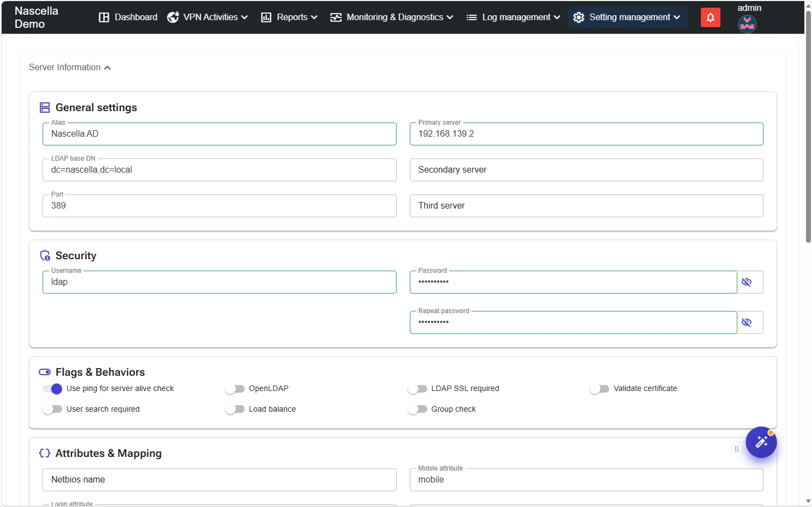Click the Log management list icon

[471, 17]
